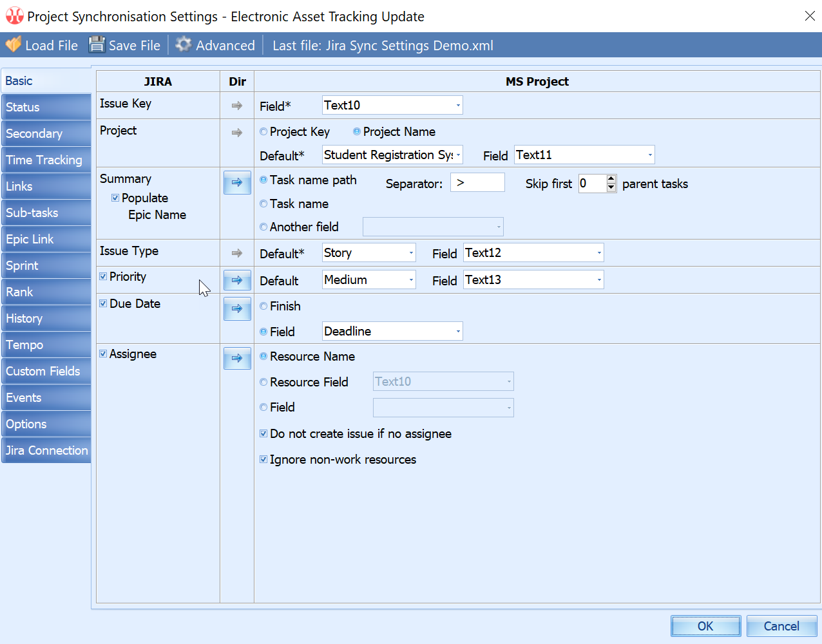Switch to the Links tab
Image resolution: width=822 pixels, height=644 pixels.
pos(46,186)
